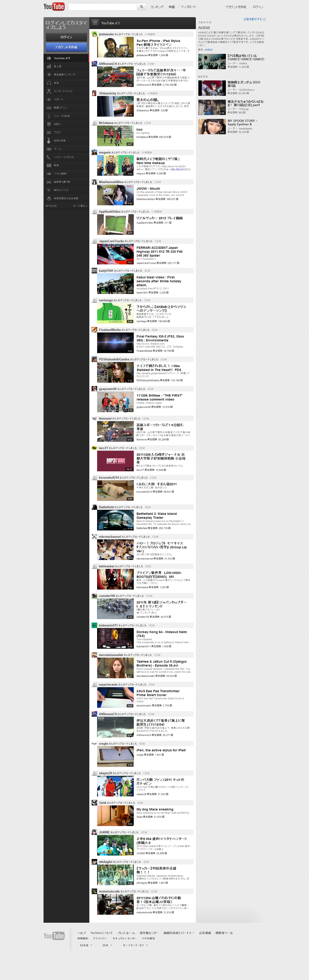
Task: Open アップロード in the top navigation
Action: click(188, 7)
